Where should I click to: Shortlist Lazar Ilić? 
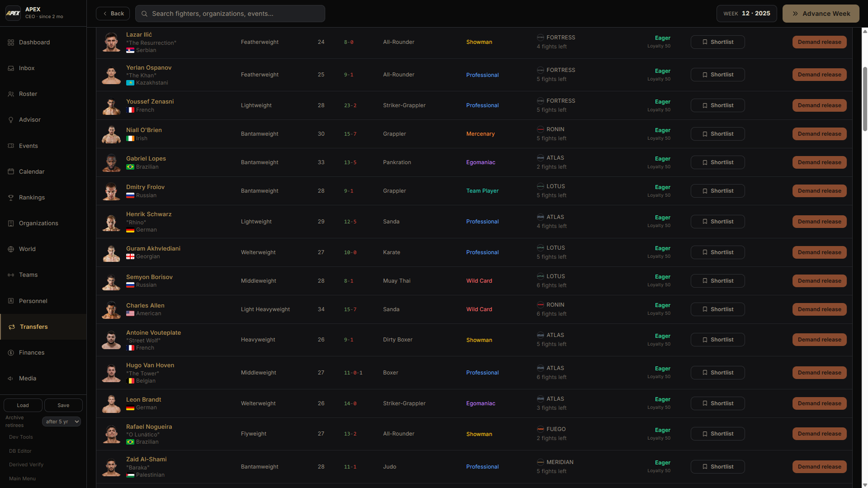(x=717, y=42)
